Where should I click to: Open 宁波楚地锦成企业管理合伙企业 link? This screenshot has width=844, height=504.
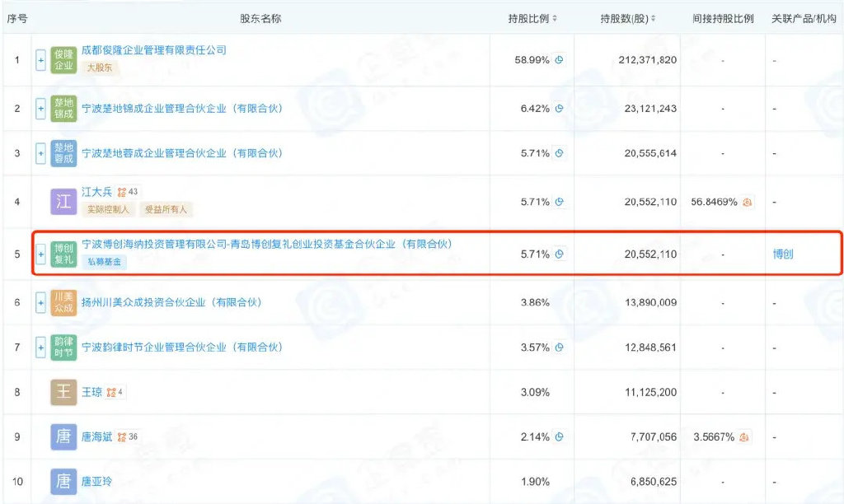(x=182, y=108)
